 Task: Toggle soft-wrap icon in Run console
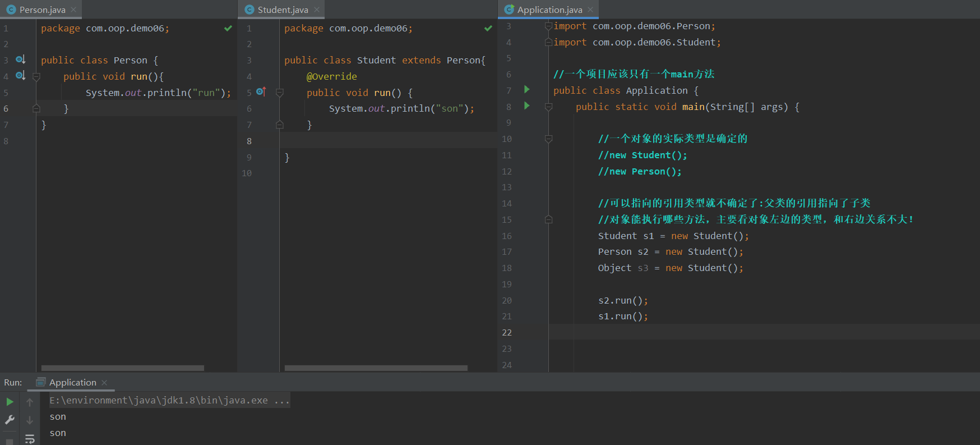pos(30,439)
